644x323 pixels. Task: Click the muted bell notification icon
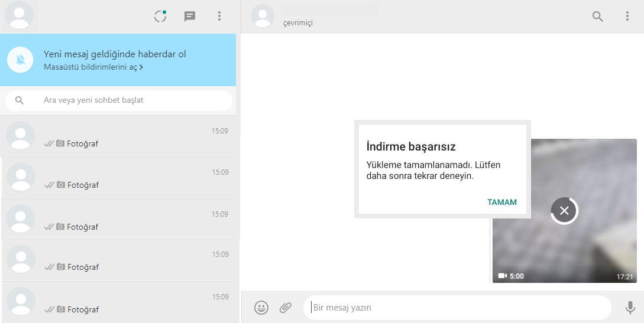(21, 60)
